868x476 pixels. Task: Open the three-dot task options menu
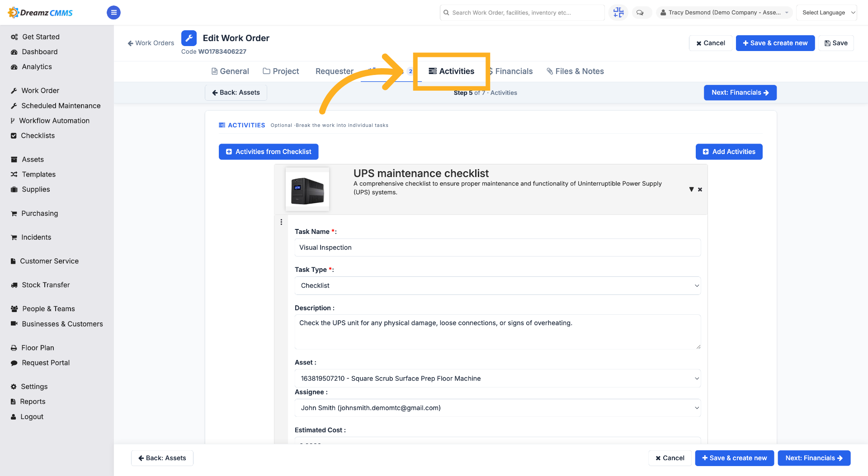pos(281,222)
